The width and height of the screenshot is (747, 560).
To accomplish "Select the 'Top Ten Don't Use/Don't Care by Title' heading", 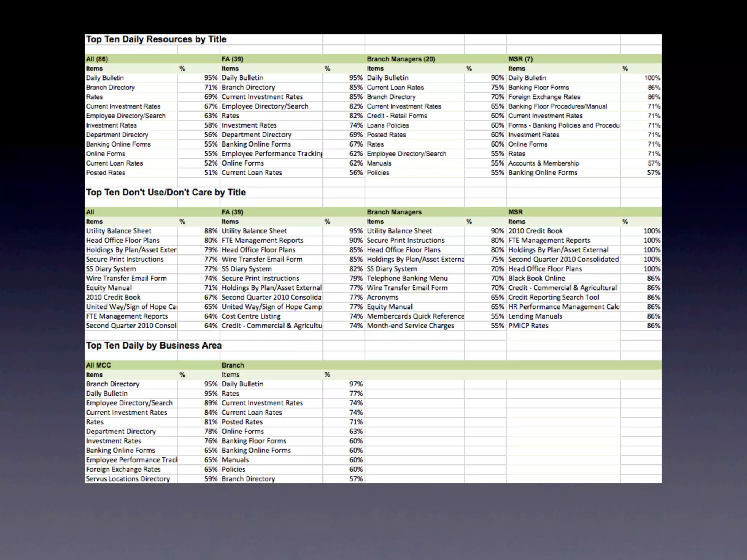I will (166, 192).
